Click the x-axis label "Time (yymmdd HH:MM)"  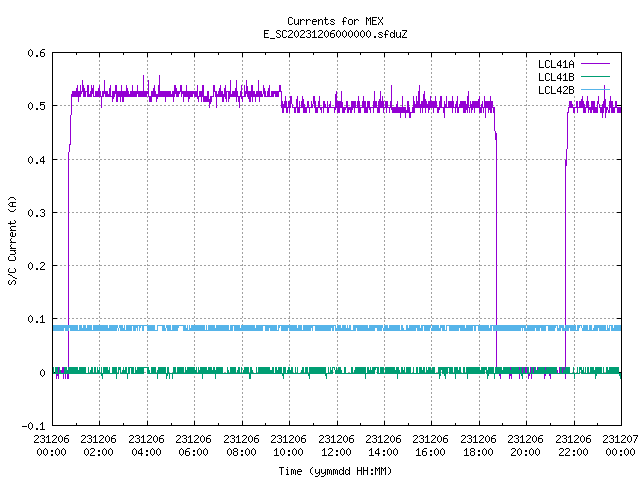coord(335,471)
